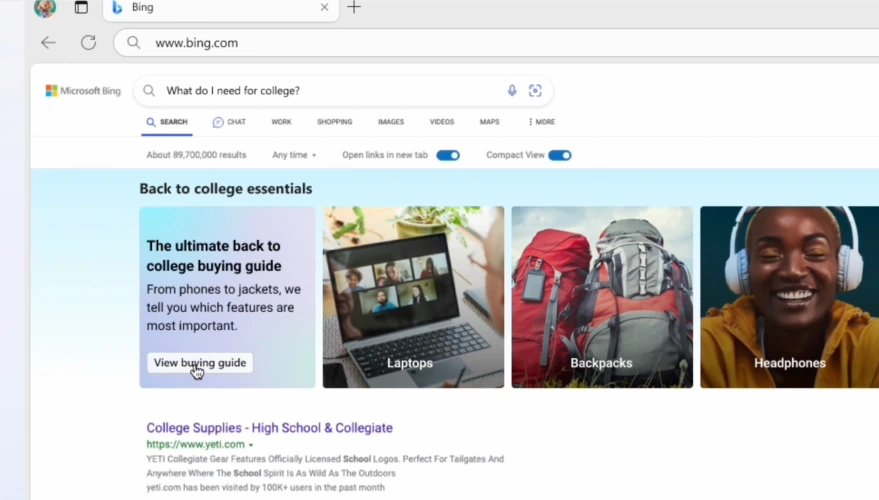This screenshot has height=500, width=879.
Task: Open the More search categories menu
Action: [x=541, y=122]
